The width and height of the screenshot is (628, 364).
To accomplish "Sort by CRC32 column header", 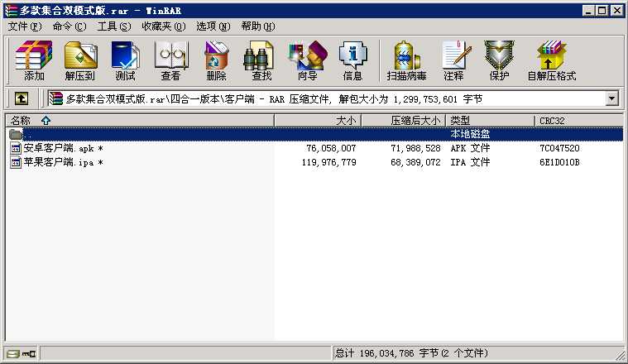I will pyautogui.click(x=578, y=121).
